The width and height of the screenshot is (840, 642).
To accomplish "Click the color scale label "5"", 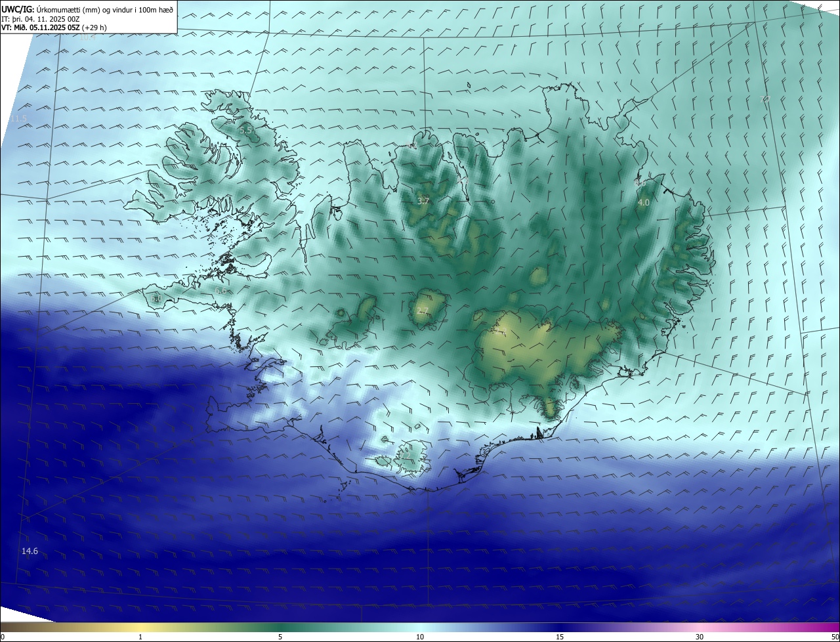I will 280,637.
